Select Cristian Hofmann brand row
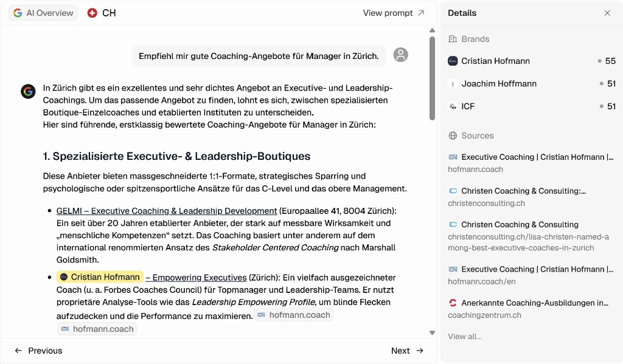Screen dimensions: 623x364 532,61
